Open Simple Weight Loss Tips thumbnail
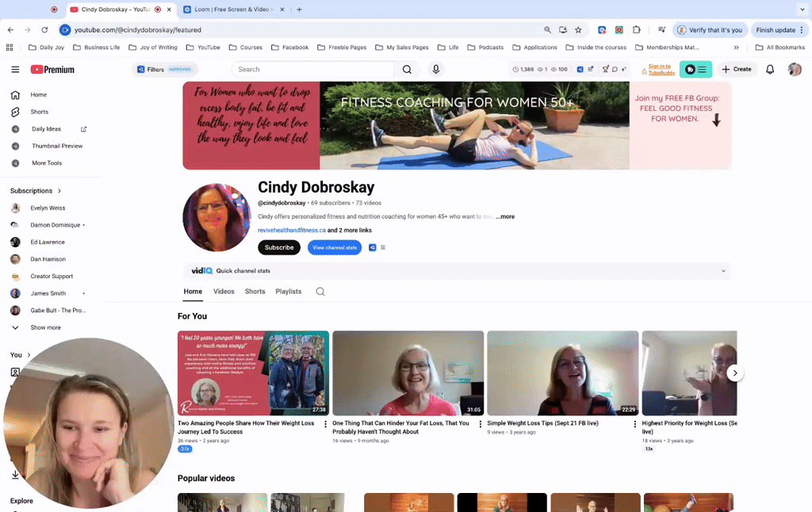 click(x=562, y=373)
